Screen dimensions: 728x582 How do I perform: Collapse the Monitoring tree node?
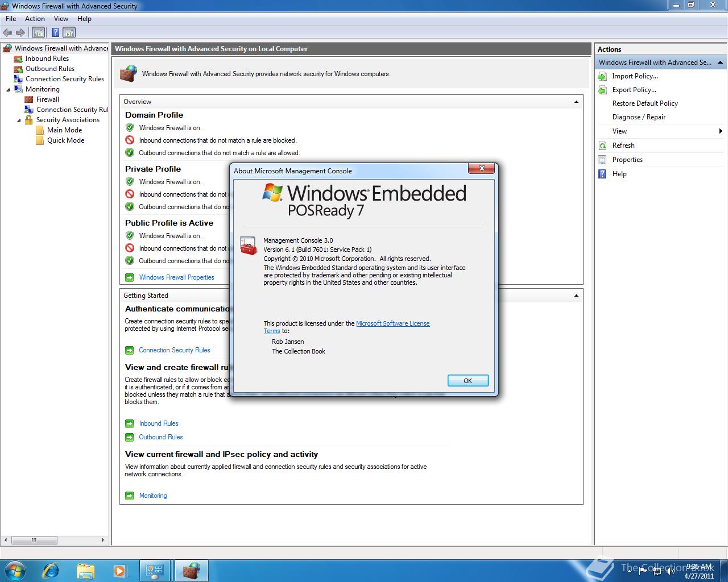[7, 89]
